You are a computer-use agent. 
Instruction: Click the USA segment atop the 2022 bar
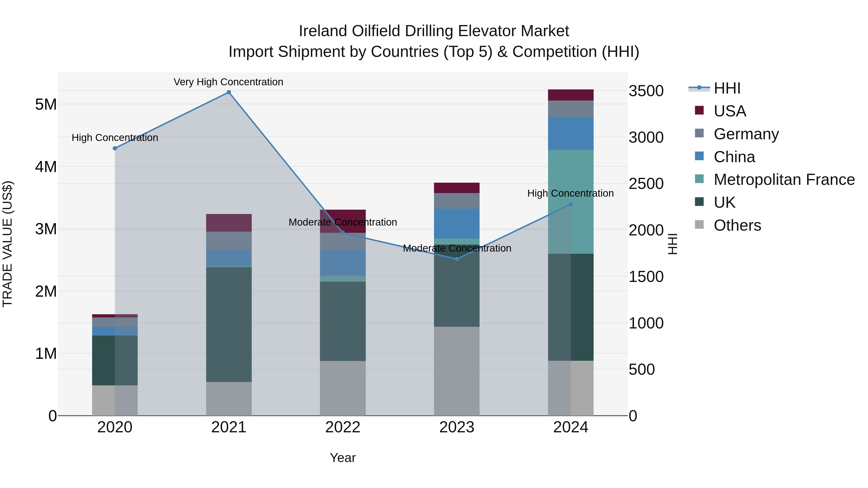point(343,221)
